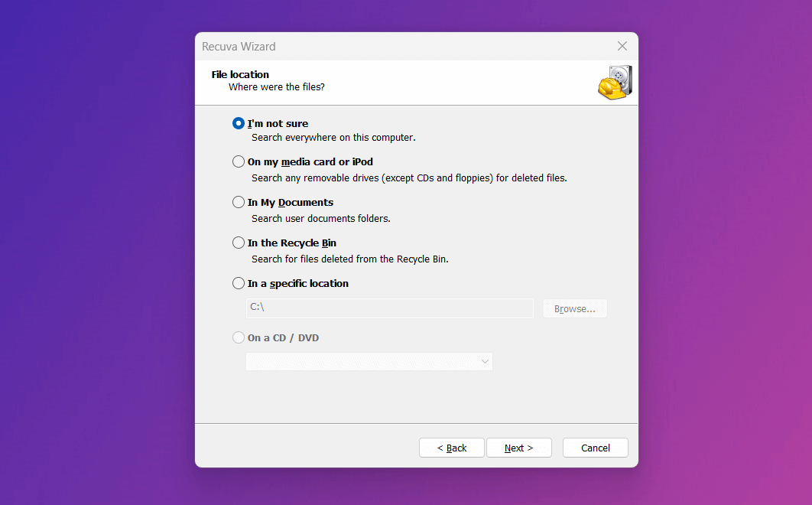Click "Search user documents folders." description

click(321, 218)
